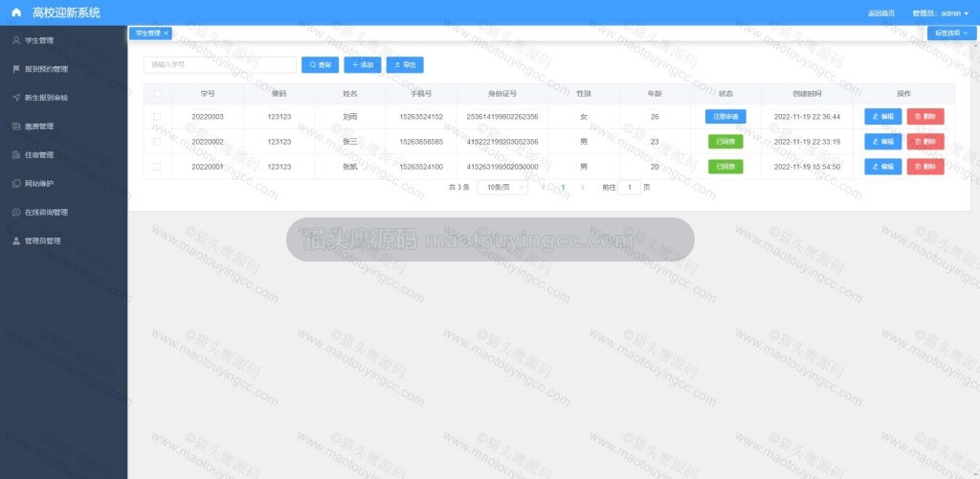The width and height of the screenshot is (980, 479).
Task: Click the name cell 张凯
Action: coord(350,167)
